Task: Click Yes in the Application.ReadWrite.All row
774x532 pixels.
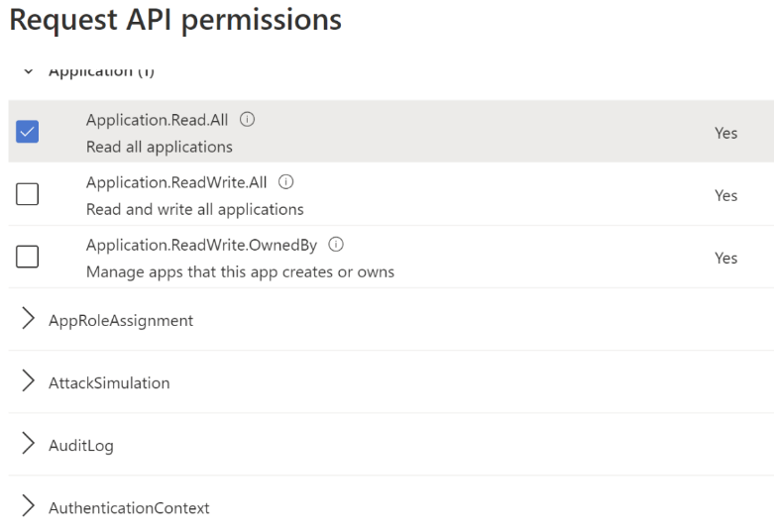Action: coord(726,196)
